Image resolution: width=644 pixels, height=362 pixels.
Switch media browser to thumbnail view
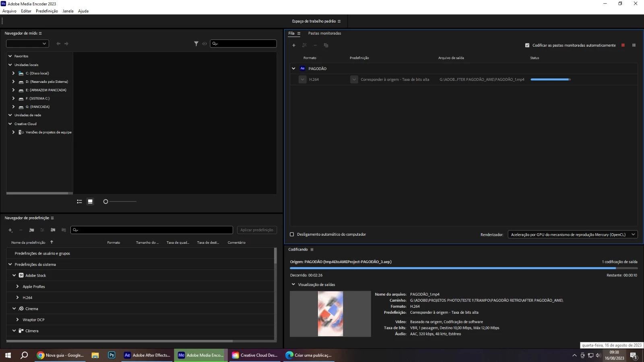coord(90,202)
